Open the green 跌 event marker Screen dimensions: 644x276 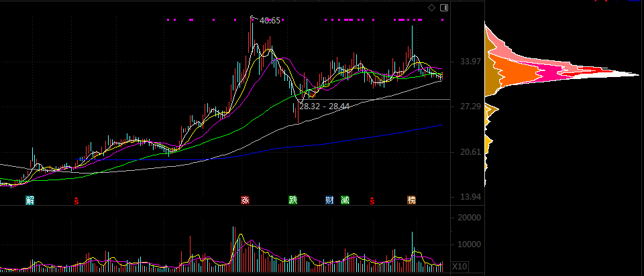click(293, 200)
